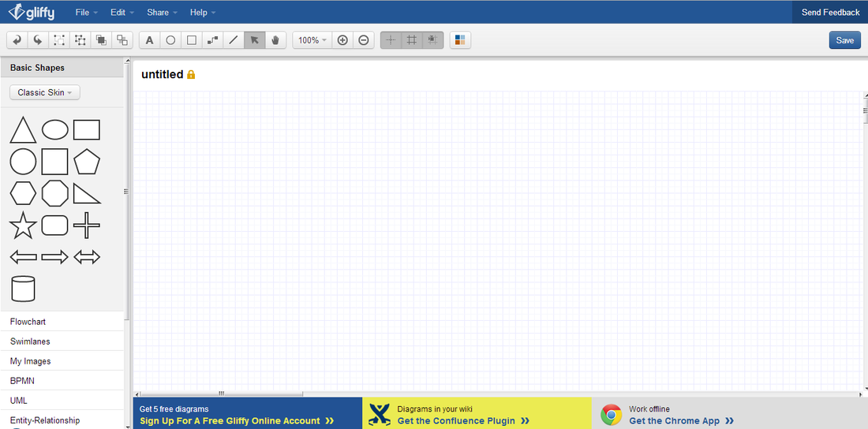Select the Text tool
The height and width of the screenshot is (429, 868).
click(x=149, y=40)
